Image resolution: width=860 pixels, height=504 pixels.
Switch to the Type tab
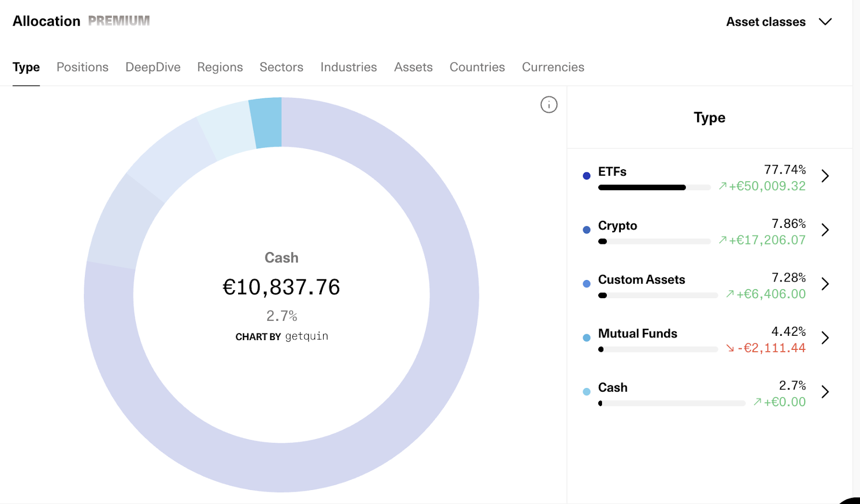pos(26,67)
